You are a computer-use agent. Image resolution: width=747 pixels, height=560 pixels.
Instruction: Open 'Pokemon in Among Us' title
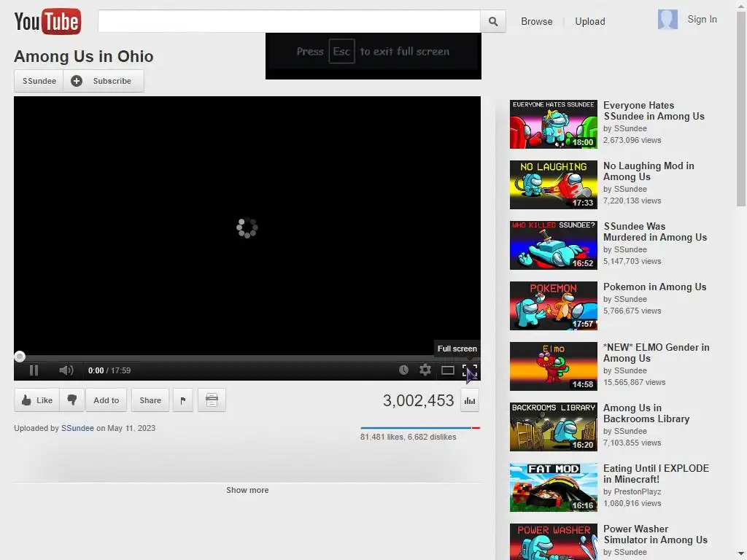click(654, 287)
